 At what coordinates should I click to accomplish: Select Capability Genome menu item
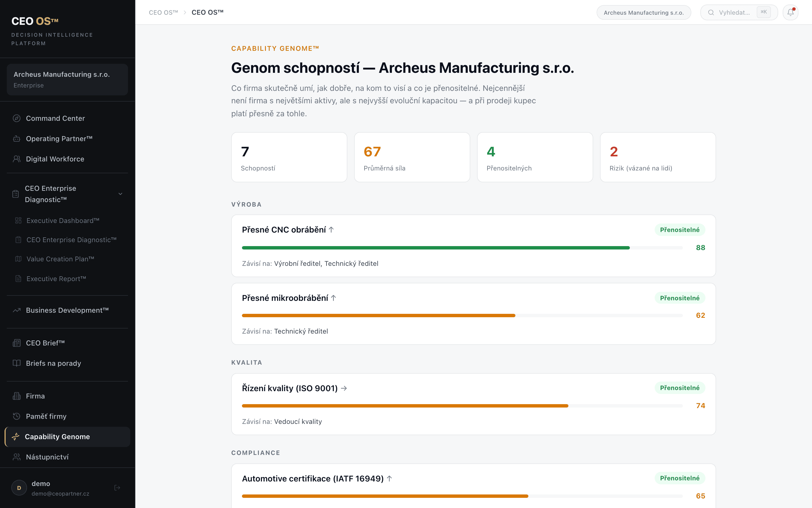[67, 437]
